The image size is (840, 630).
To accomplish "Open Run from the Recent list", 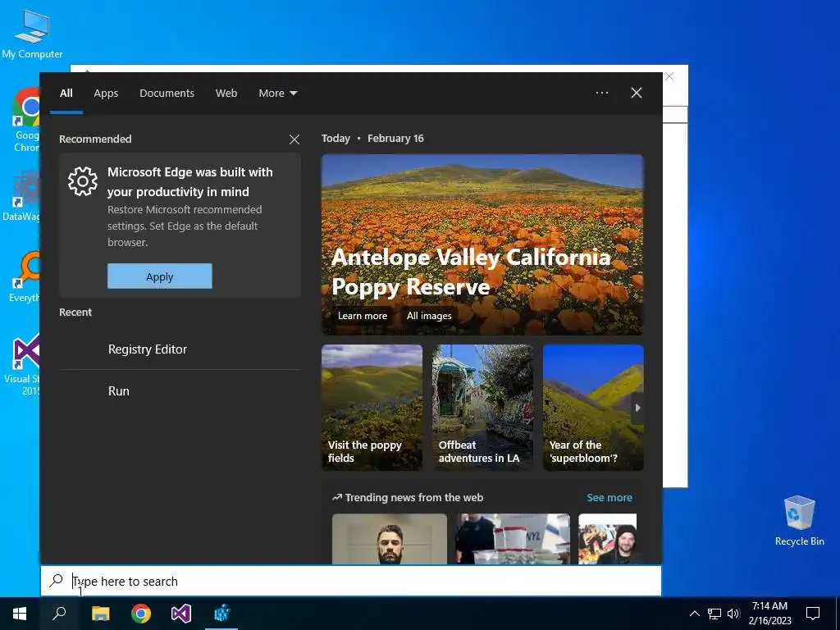I will click(x=180, y=391).
